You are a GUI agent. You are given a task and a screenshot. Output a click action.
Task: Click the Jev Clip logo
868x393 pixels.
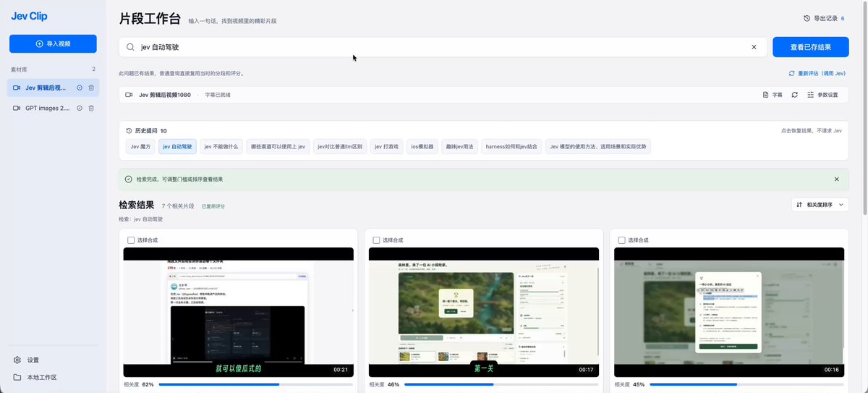(x=29, y=16)
